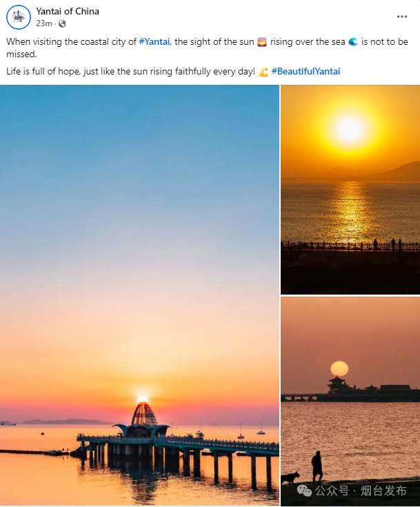
Task: Click the flexed bicep emoji
Action: pos(263,72)
